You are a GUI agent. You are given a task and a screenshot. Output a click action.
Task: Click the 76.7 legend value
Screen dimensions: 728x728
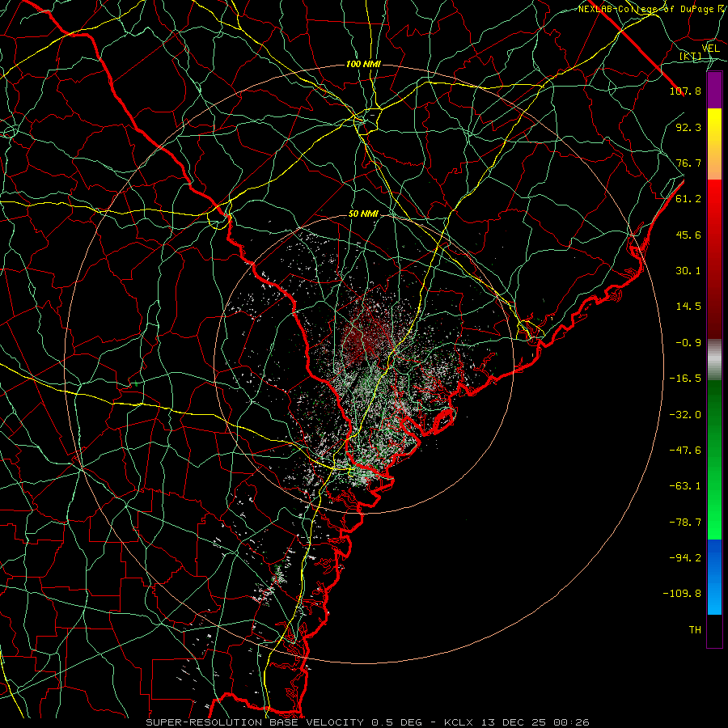[688, 163]
